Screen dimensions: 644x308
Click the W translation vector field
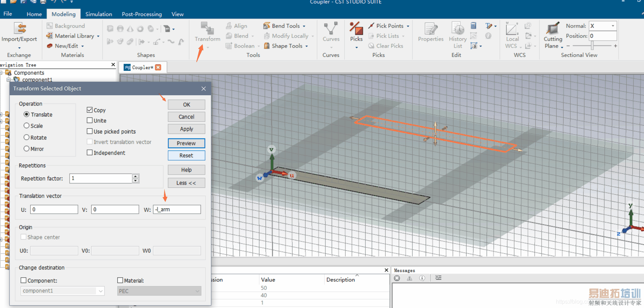[177, 209]
